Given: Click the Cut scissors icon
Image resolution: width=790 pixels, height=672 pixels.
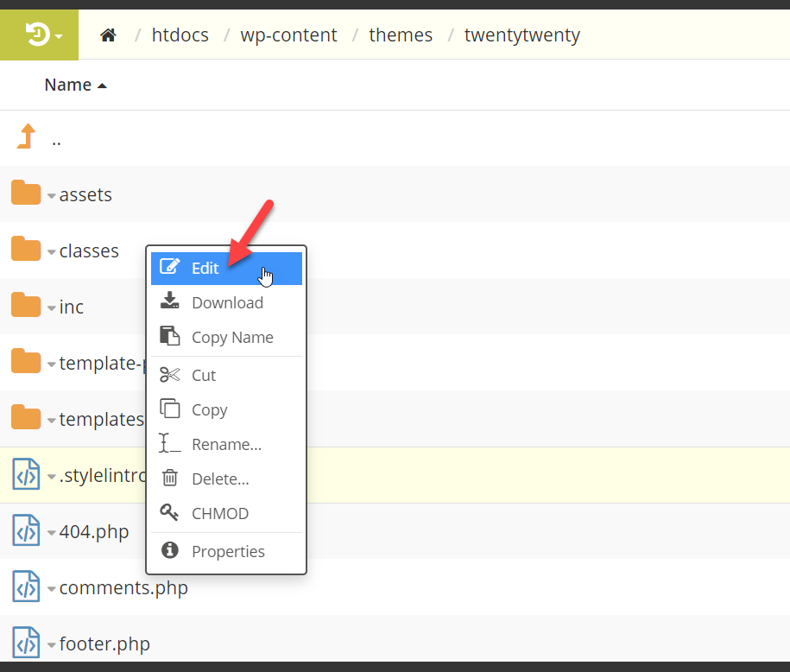Looking at the screenshot, I should coord(170,375).
